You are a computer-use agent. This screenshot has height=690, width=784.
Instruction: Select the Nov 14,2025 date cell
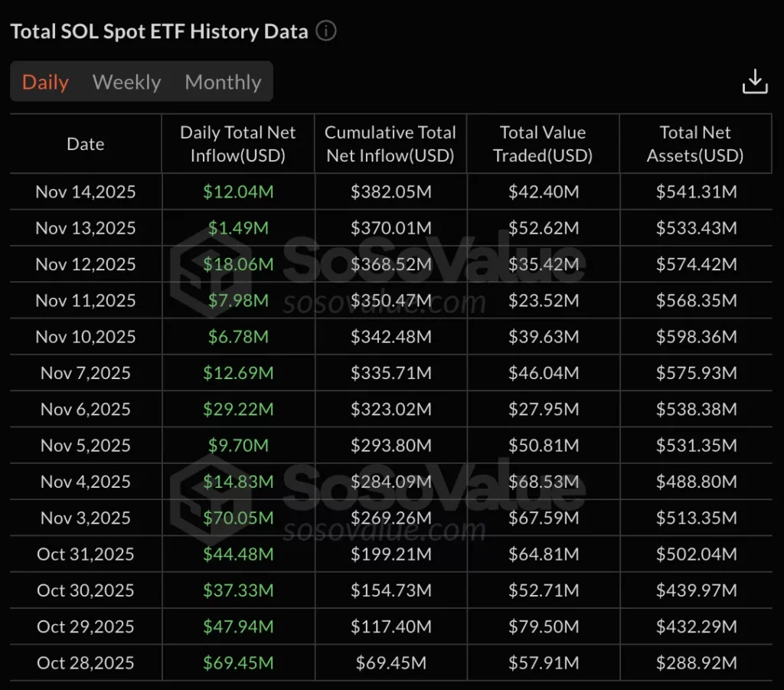pos(85,192)
